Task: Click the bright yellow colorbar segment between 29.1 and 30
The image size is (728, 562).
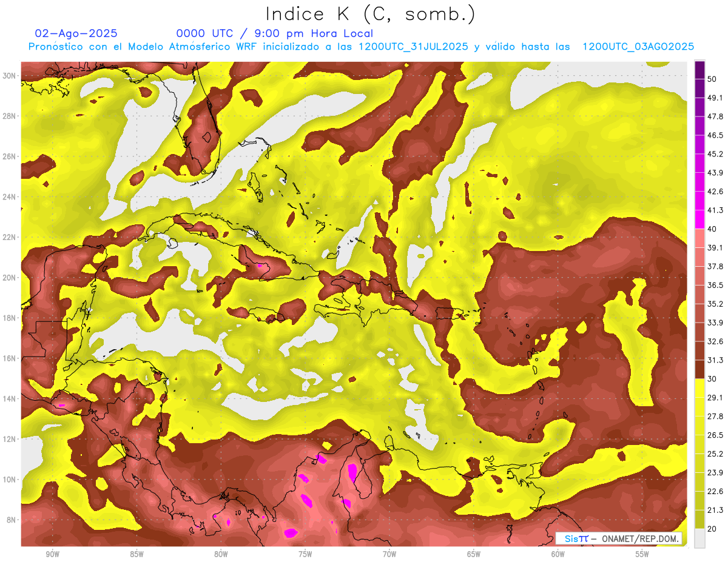Action: [x=699, y=388]
